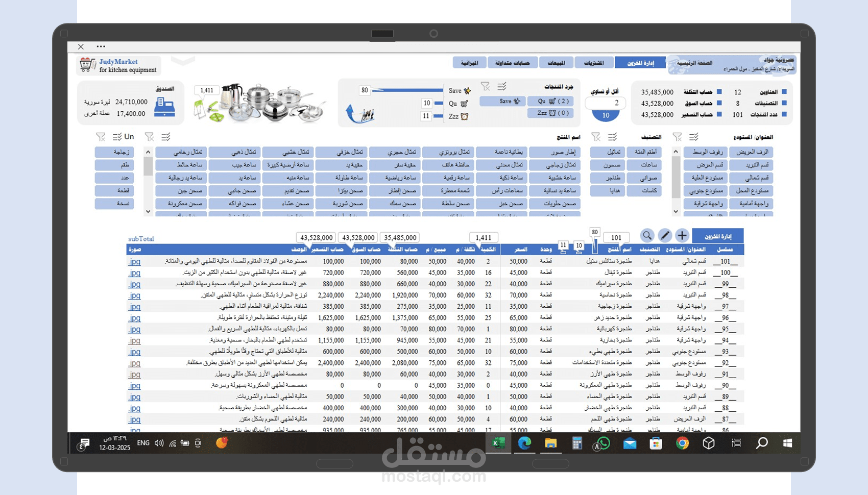The height and width of the screenshot is (495, 868).
Task: Clear filters with the funnel icon above جرد المنتجات
Action: point(485,87)
